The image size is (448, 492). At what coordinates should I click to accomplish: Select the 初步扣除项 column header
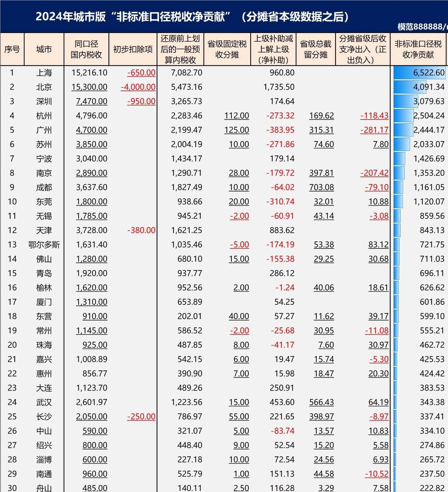[x=133, y=49]
